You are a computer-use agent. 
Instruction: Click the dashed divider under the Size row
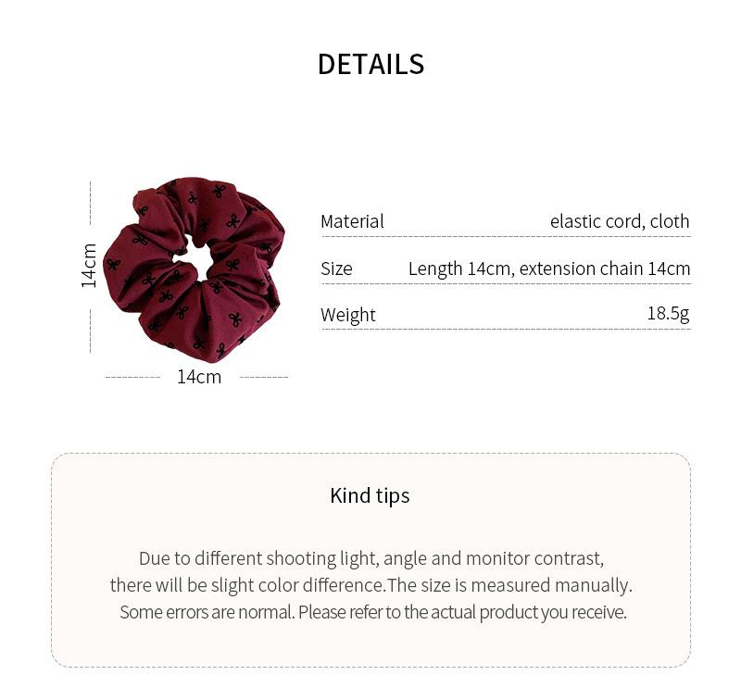[506, 283]
